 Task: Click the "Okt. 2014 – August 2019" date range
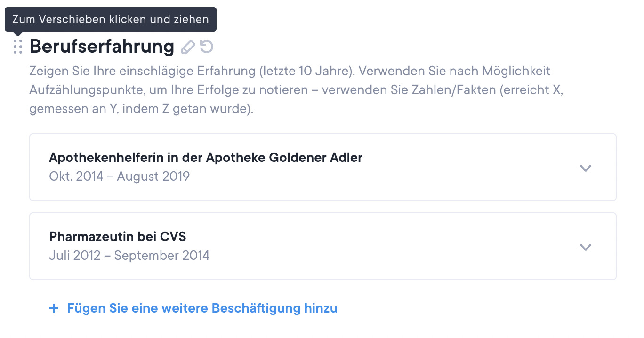(119, 177)
